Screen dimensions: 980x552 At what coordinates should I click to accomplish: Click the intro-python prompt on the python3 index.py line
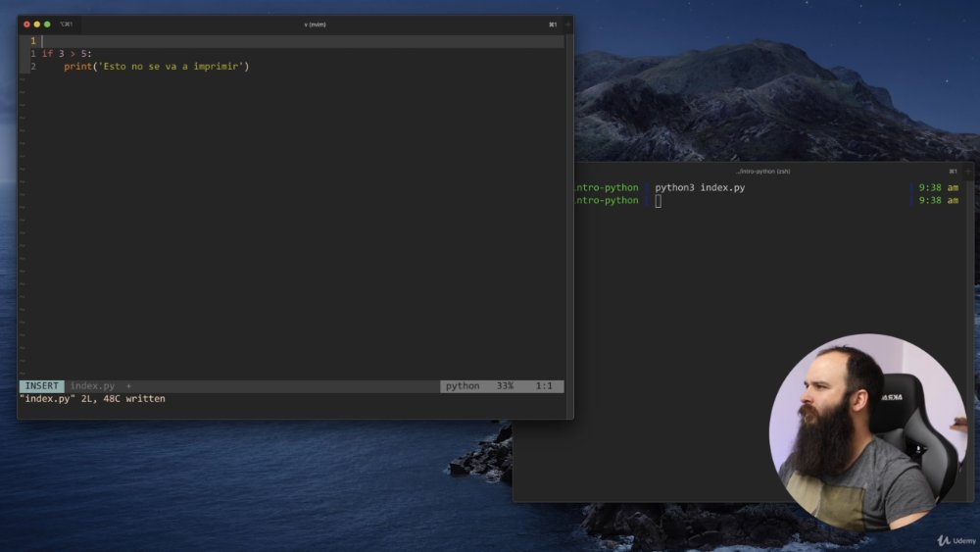(607, 187)
